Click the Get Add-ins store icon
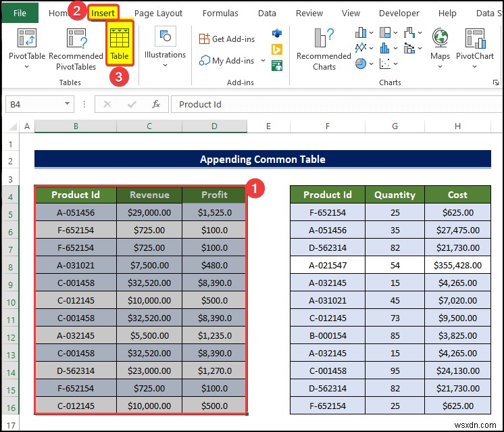 click(x=205, y=39)
